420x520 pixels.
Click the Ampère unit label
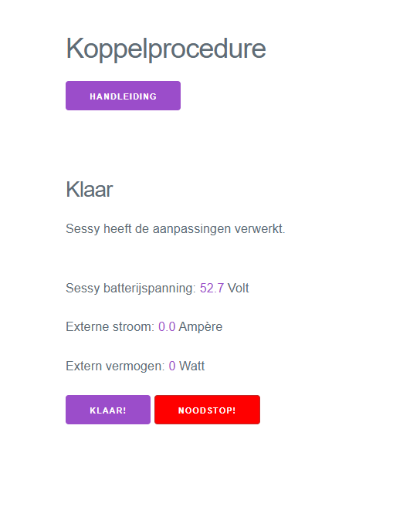click(201, 326)
